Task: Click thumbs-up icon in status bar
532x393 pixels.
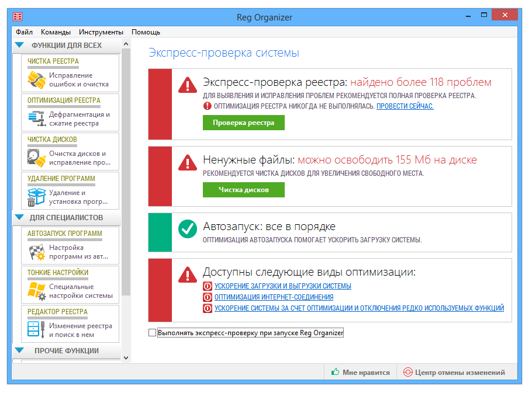Action: pos(335,371)
